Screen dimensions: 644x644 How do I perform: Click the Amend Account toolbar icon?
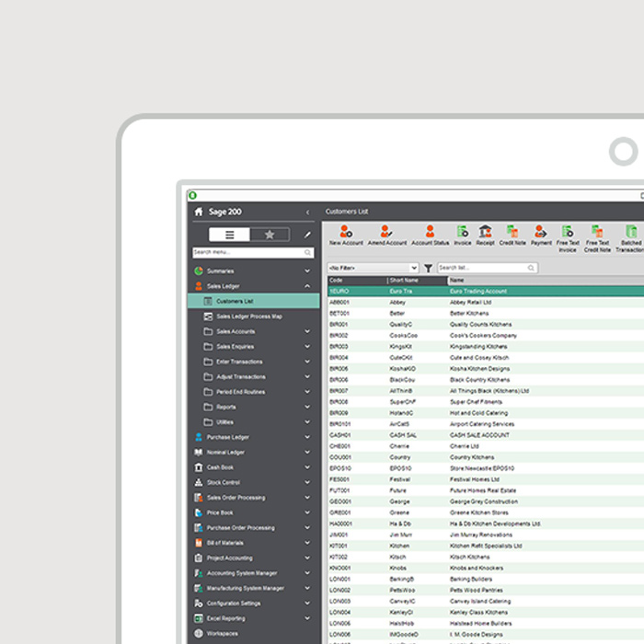point(386,231)
